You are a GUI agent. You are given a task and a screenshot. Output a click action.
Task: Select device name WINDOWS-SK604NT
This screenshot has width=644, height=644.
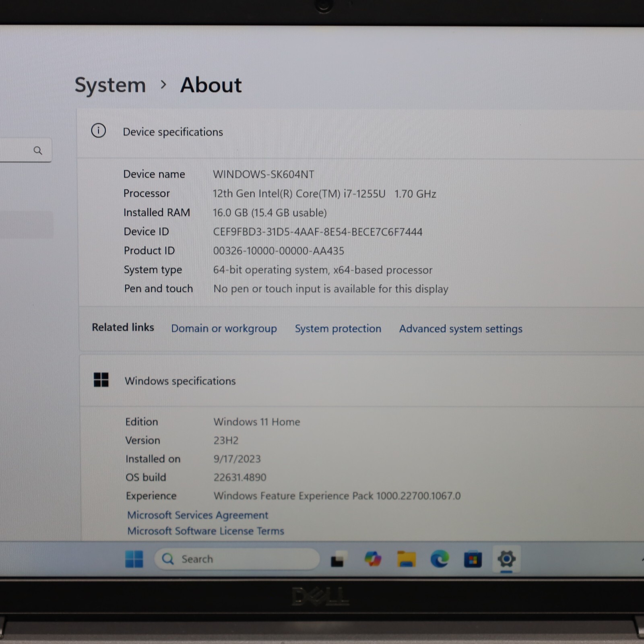(x=264, y=174)
